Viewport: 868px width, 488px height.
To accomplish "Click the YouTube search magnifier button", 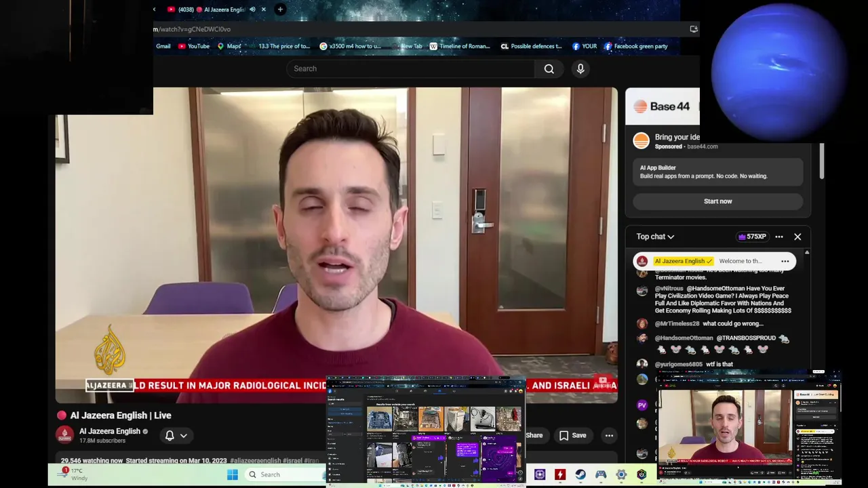I will [x=549, y=68].
